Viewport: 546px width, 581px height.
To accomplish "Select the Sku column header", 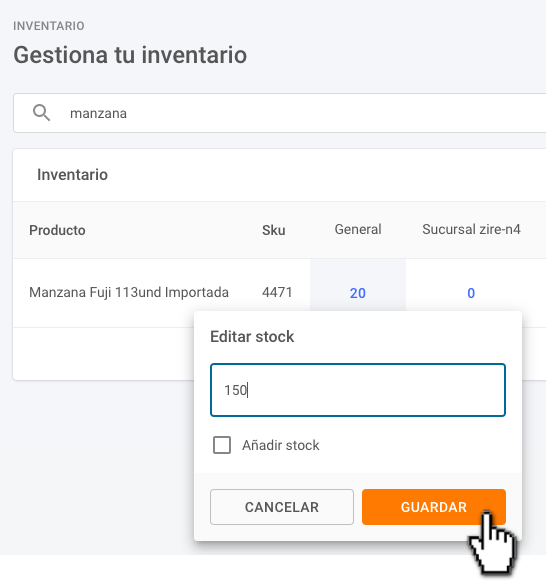I will (x=274, y=230).
